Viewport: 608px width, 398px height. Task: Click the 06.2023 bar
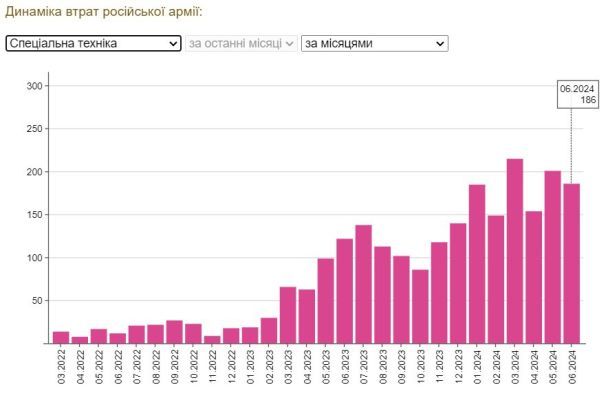[345, 291]
